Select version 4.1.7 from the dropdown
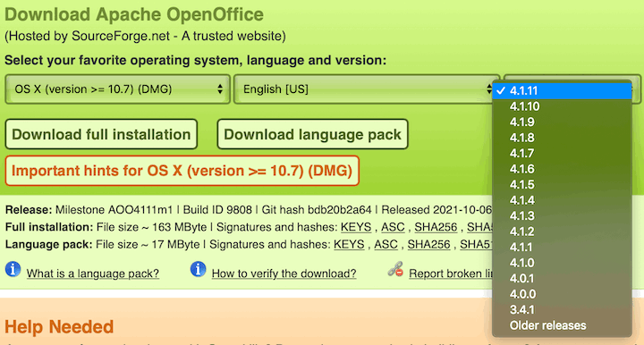The width and height of the screenshot is (644, 345). (x=562, y=154)
